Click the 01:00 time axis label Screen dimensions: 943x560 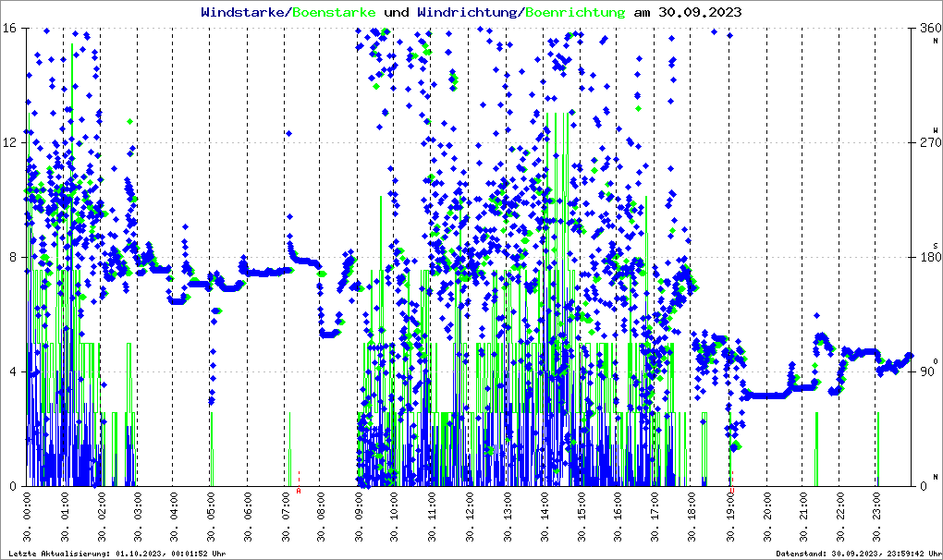[x=64, y=517]
